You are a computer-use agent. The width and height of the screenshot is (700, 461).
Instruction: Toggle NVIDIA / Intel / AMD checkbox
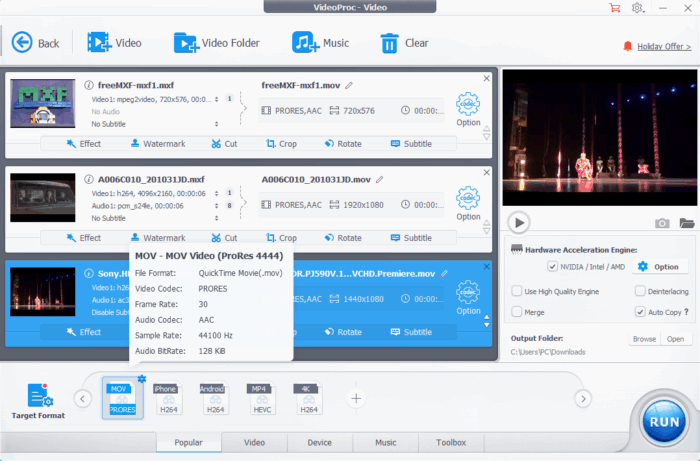point(552,267)
